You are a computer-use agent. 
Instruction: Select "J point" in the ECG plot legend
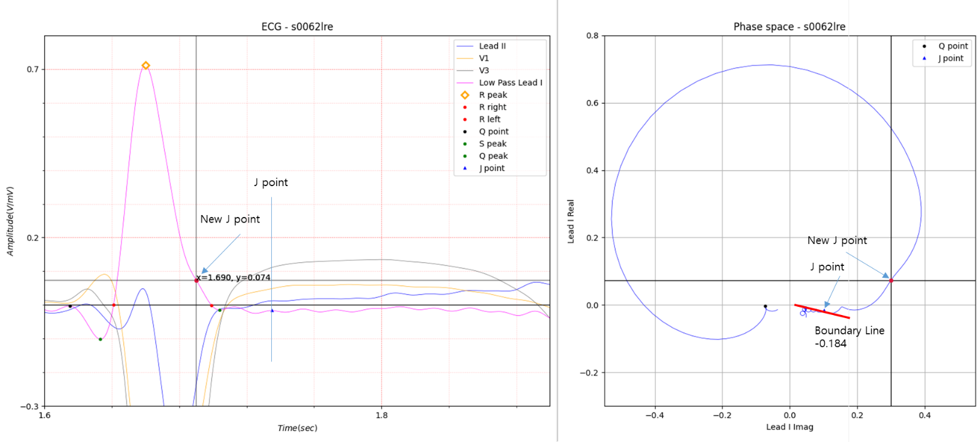coord(492,168)
